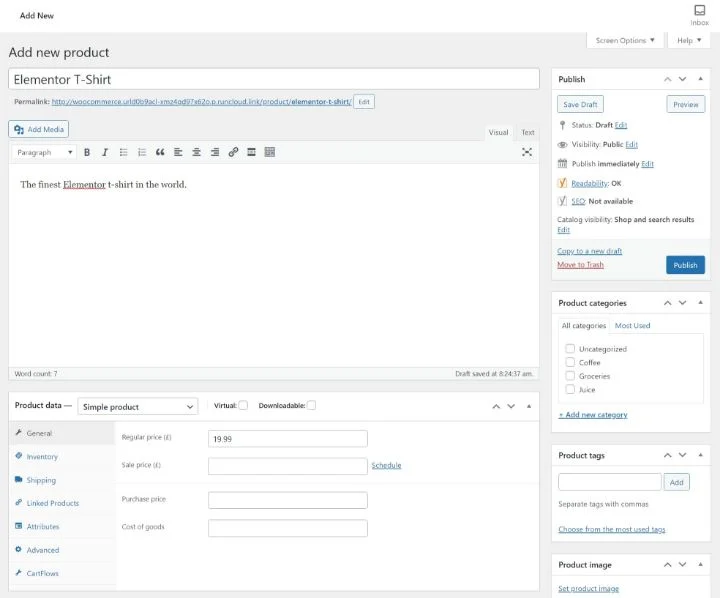Open the Inventory product data tab
Image resolution: width=720 pixels, height=598 pixels.
pos(42,457)
